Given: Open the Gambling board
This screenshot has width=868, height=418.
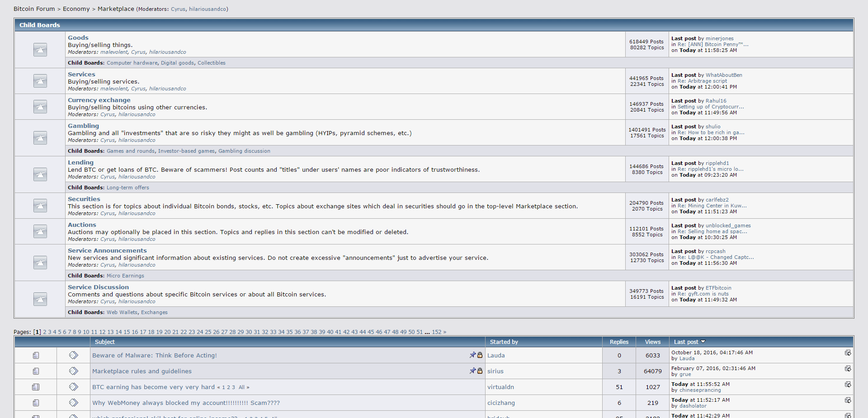Looking at the screenshot, I should (83, 126).
